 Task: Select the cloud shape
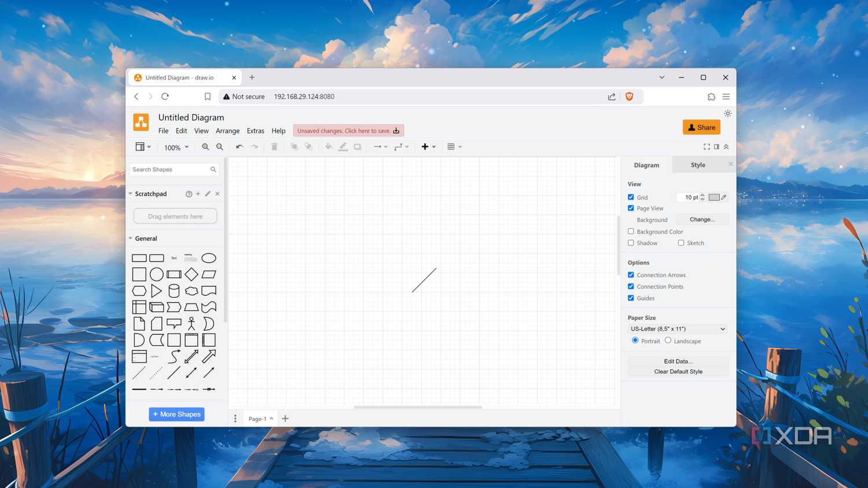(x=192, y=291)
